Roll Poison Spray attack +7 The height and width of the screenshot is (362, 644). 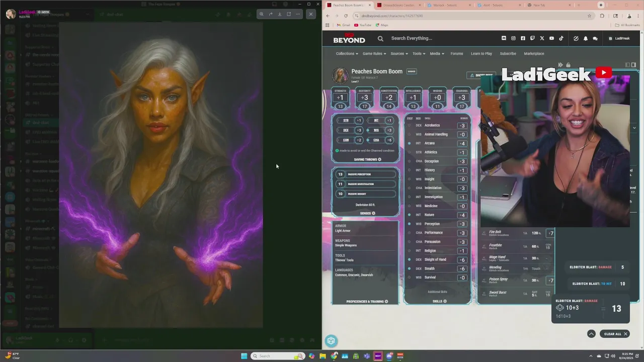pyautogui.click(x=550, y=280)
